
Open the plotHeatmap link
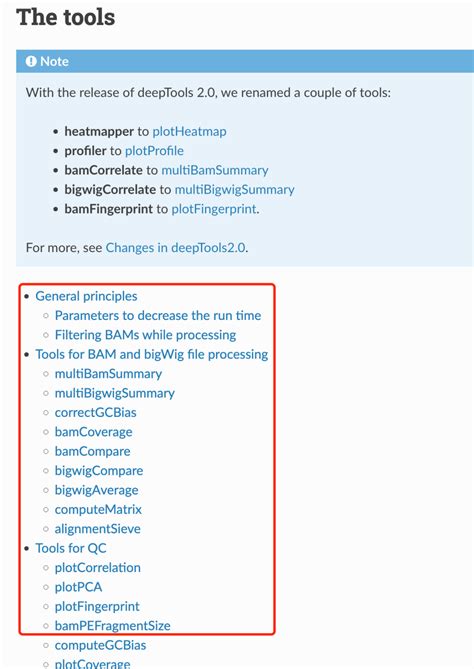coord(189,131)
